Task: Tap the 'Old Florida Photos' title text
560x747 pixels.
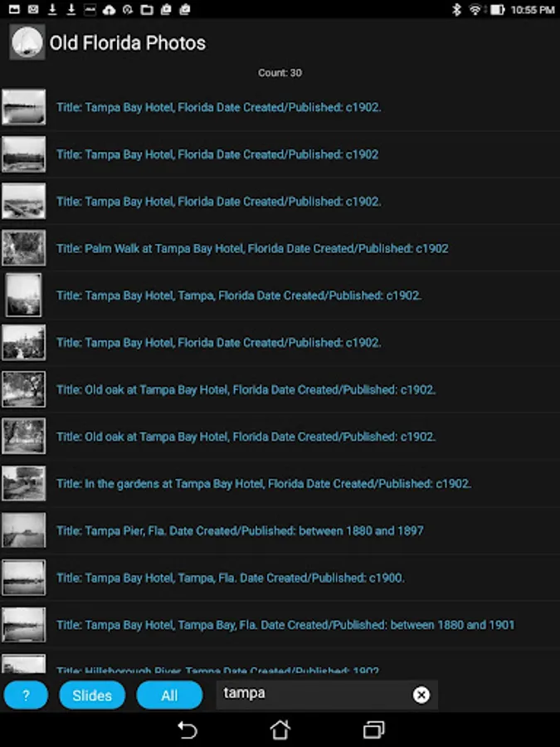Action: click(x=128, y=43)
